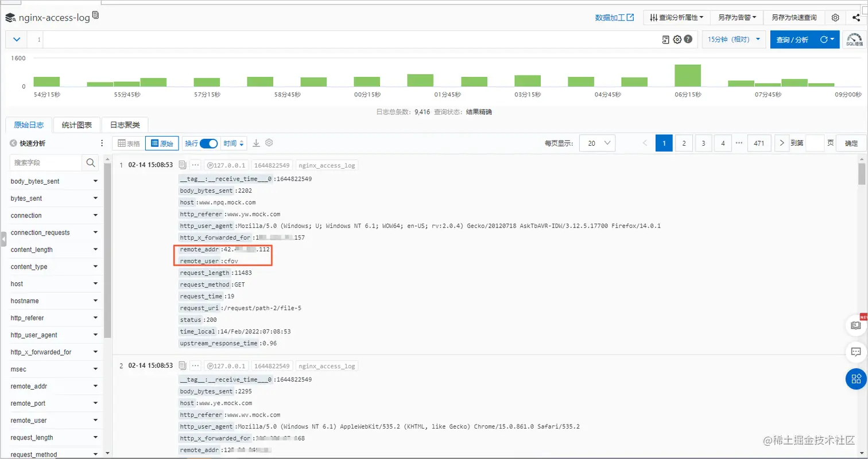Go to page 3

(703, 143)
